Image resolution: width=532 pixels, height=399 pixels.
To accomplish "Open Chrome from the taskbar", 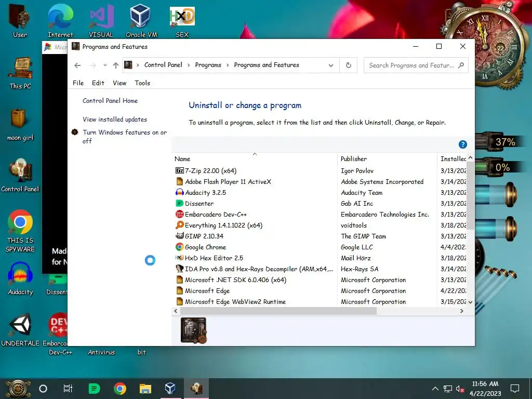I will point(120,389).
